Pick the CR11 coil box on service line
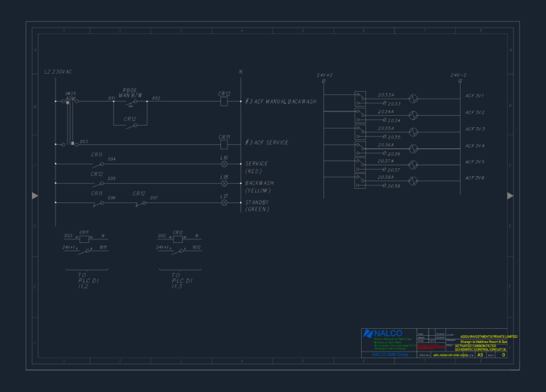546x392 pixels. (224, 144)
